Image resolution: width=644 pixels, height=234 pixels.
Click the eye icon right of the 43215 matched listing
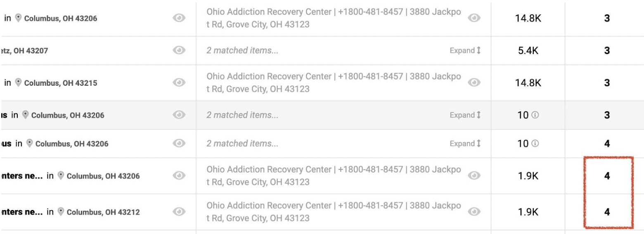pos(474,83)
